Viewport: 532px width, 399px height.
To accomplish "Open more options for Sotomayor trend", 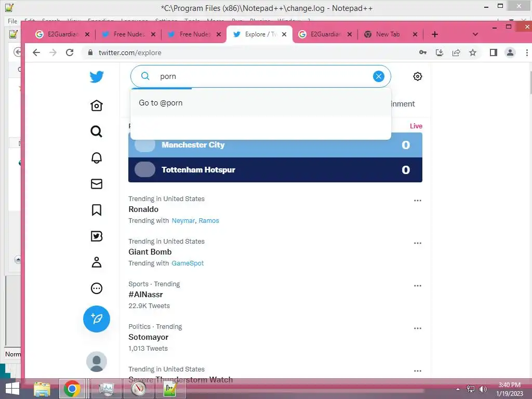I will [x=418, y=328].
